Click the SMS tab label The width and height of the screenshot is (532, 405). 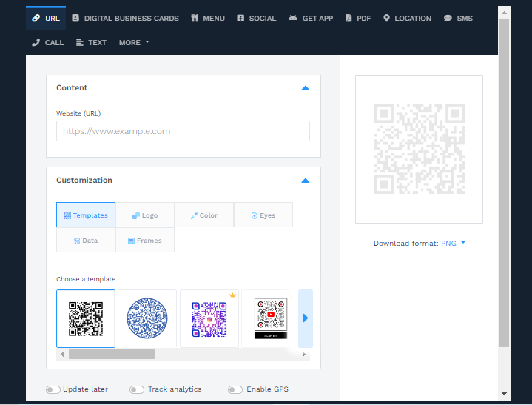click(x=465, y=18)
